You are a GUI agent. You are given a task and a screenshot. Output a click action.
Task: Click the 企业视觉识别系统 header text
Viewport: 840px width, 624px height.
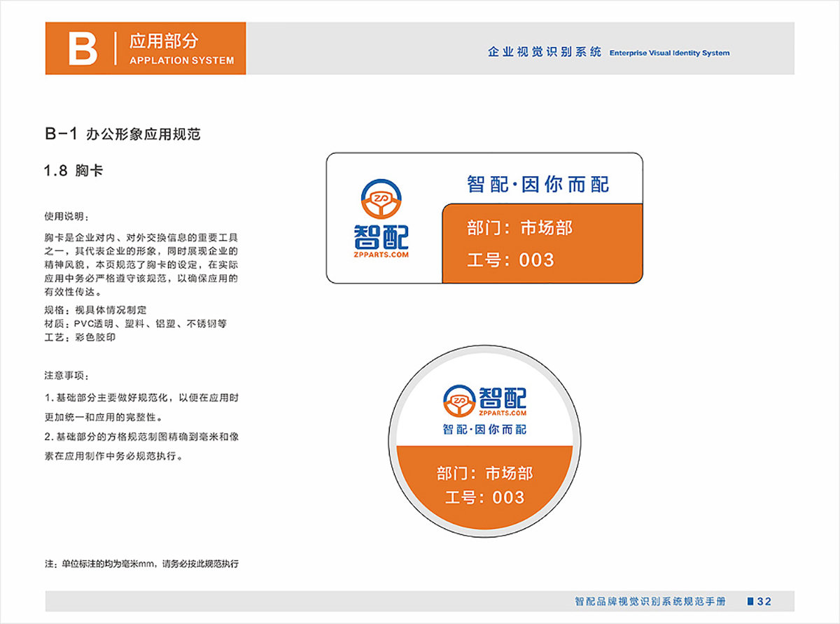[545, 52]
